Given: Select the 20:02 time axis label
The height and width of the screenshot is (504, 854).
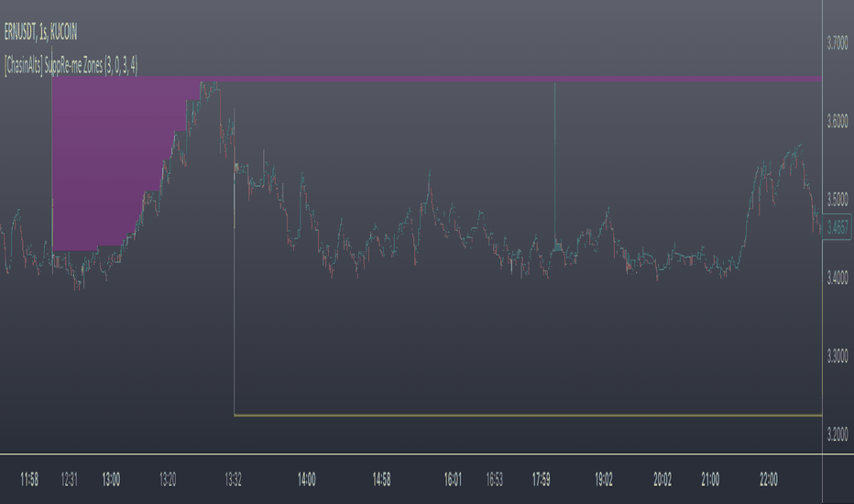Looking at the screenshot, I should 662,479.
